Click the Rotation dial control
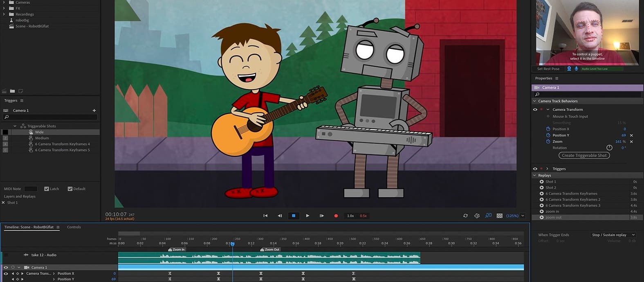Screen dimensions: 644x282 pyautogui.click(x=609, y=148)
